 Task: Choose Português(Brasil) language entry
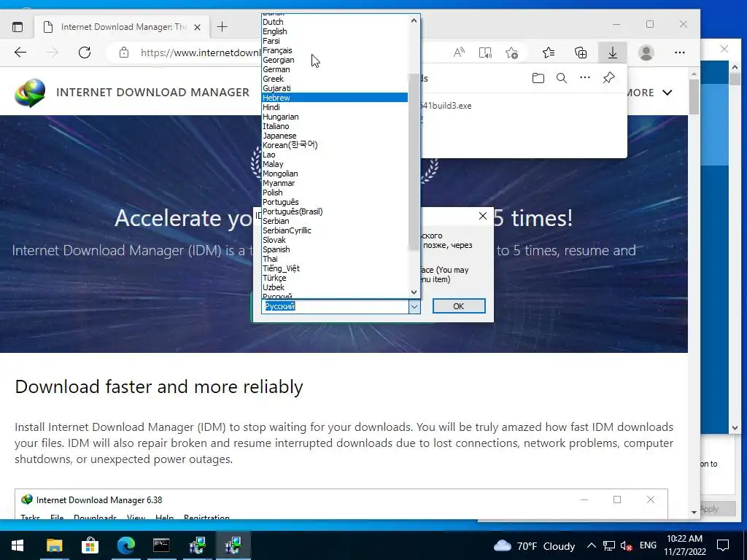(335, 211)
